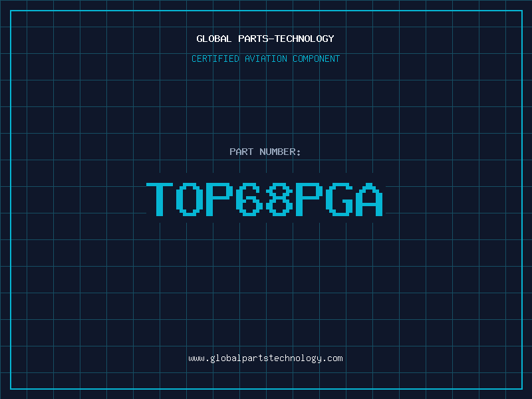This screenshot has height=399, width=532.
Task: Select the CERTIFIED AVIATION COMPONENT subtitle
Action: [265, 59]
